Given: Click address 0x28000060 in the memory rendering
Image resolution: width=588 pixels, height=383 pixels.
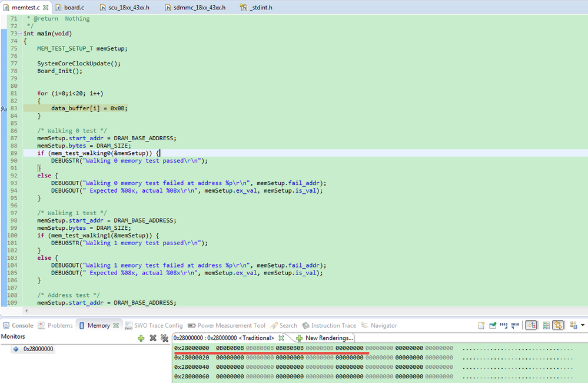Looking at the screenshot, I should [192, 377].
